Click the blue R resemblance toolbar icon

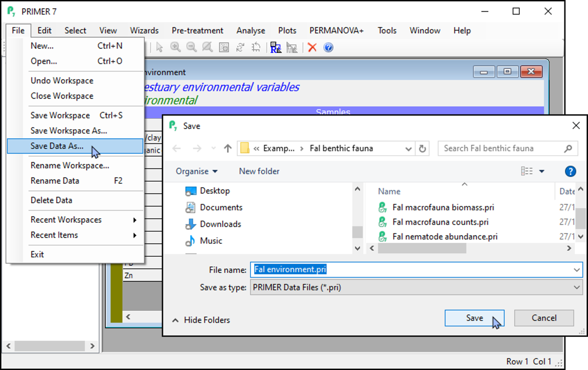(x=276, y=47)
